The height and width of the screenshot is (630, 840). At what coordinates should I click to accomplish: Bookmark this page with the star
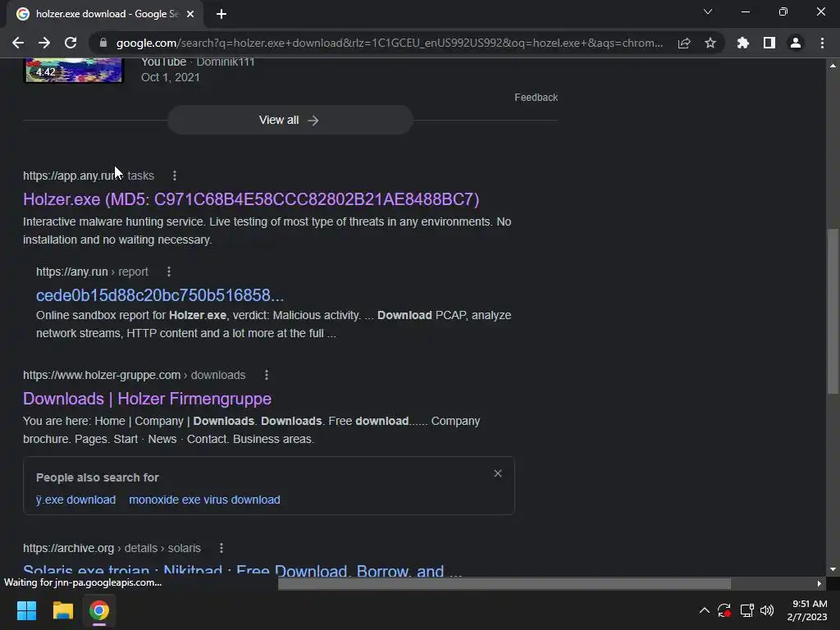tap(710, 43)
